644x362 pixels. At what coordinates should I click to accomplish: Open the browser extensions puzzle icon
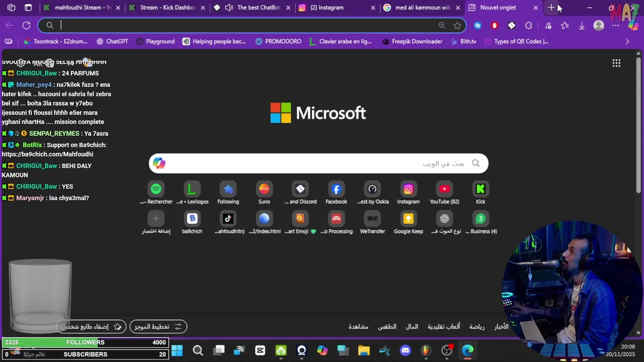coord(528,25)
